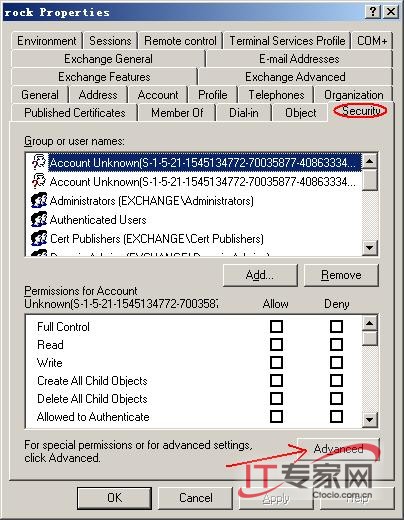Switch to Exchange Advanced tab
Image resolution: width=404 pixels, height=520 pixels.
(x=295, y=77)
